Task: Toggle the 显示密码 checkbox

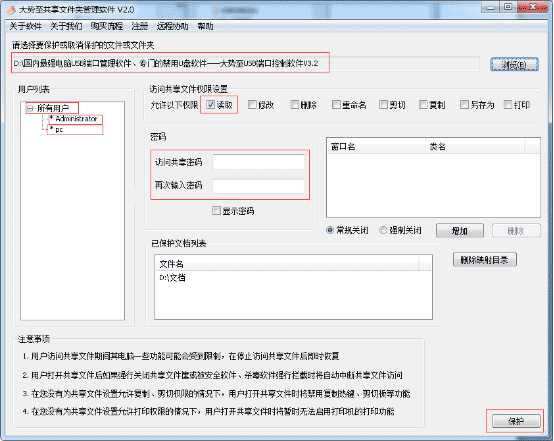Action: 216,211
